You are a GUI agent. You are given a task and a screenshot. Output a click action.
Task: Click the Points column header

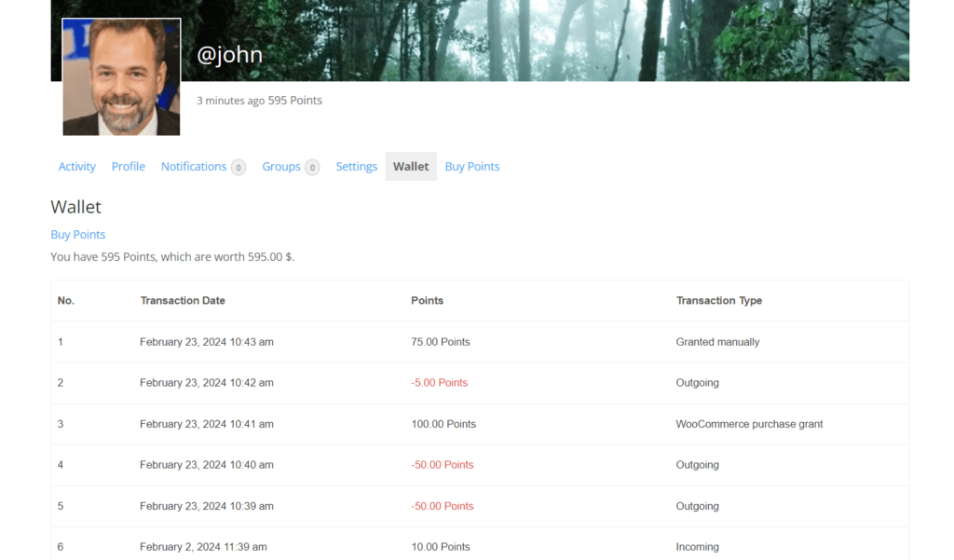pyautogui.click(x=428, y=301)
